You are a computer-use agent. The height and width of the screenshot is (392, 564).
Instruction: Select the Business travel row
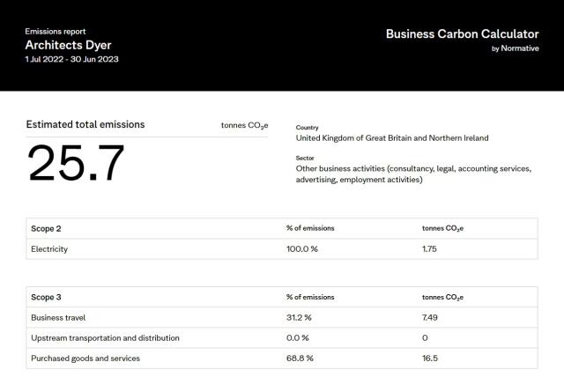282,317
